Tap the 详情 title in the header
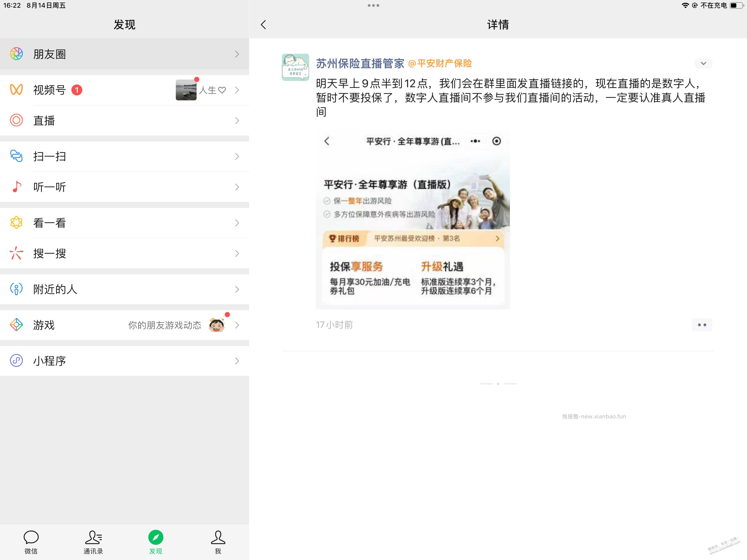 coord(498,25)
